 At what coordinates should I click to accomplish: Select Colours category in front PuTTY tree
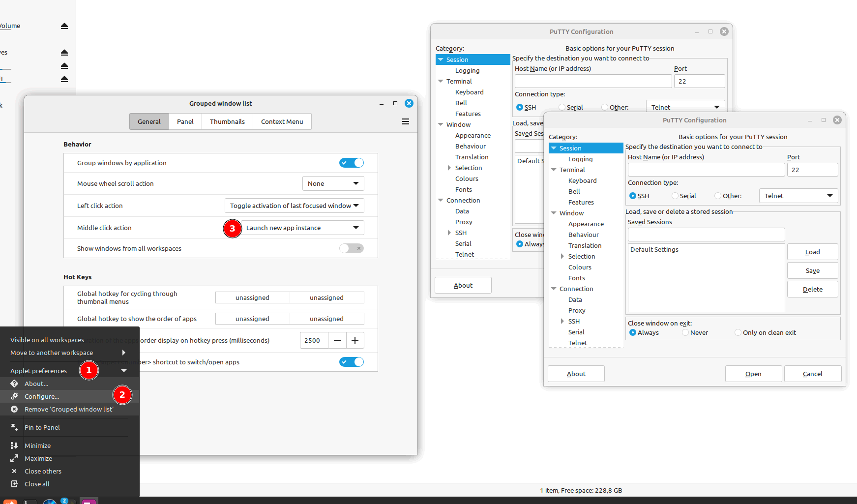pyautogui.click(x=580, y=267)
